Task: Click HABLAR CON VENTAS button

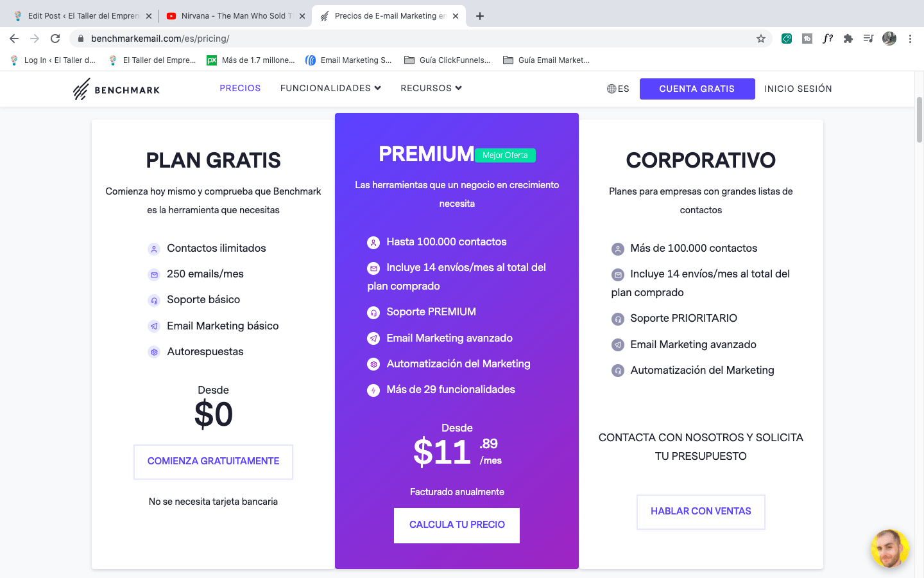Action: coord(701,511)
